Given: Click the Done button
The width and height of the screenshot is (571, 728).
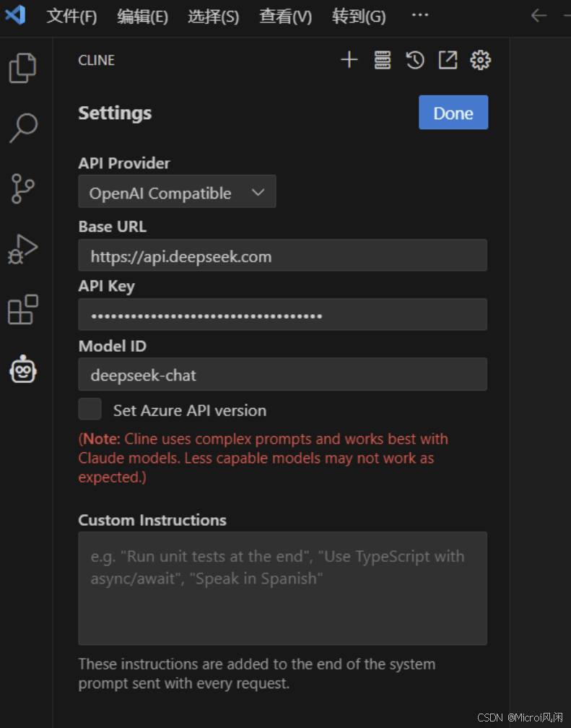Looking at the screenshot, I should pos(453,113).
